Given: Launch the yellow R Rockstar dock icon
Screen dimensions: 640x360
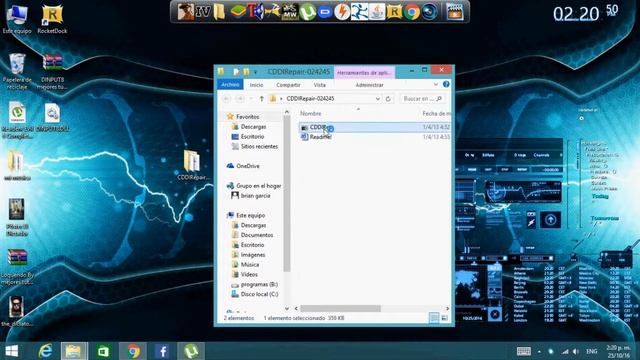Looking at the screenshot, I should [x=394, y=12].
